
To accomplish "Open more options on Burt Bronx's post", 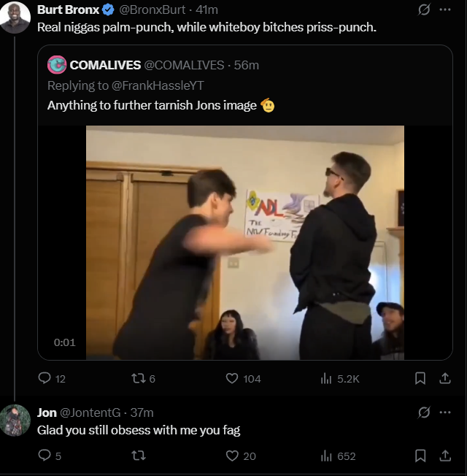I will click(x=444, y=9).
